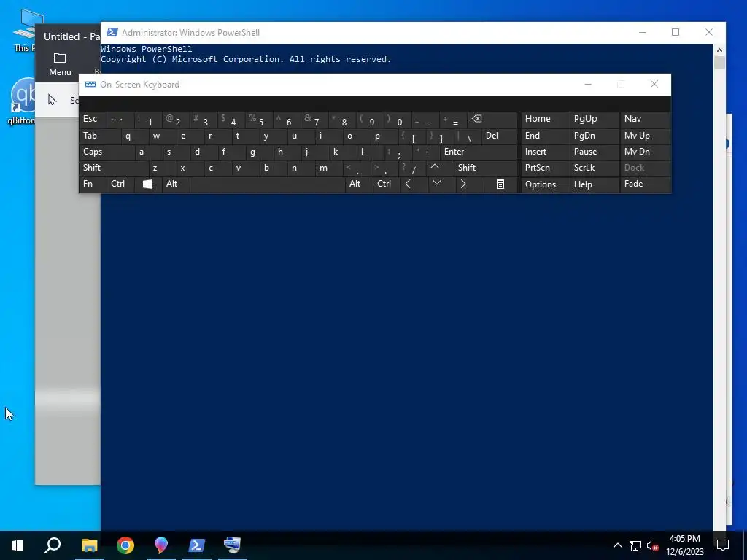Click inside the PowerShell console area
Image resolution: width=747 pixels, height=560 pixels.
[x=406, y=362]
